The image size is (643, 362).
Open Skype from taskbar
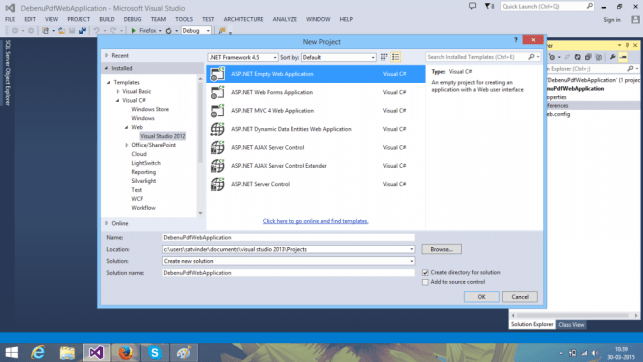tap(155, 352)
